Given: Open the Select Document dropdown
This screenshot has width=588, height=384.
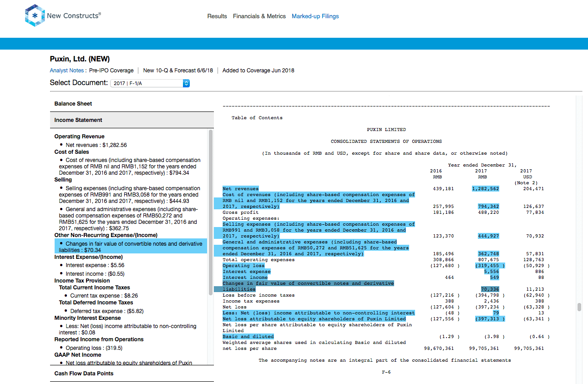Looking at the screenshot, I should click(x=150, y=83).
